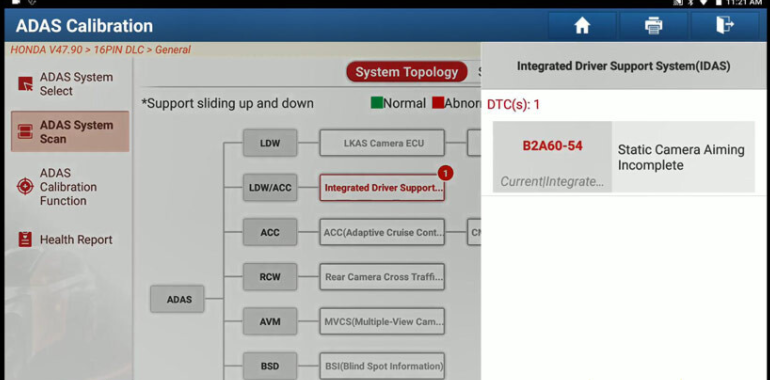Click the ADAS System Scan icon
The width and height of the screenshot is (770, 380).
click(x=26, y=132)
